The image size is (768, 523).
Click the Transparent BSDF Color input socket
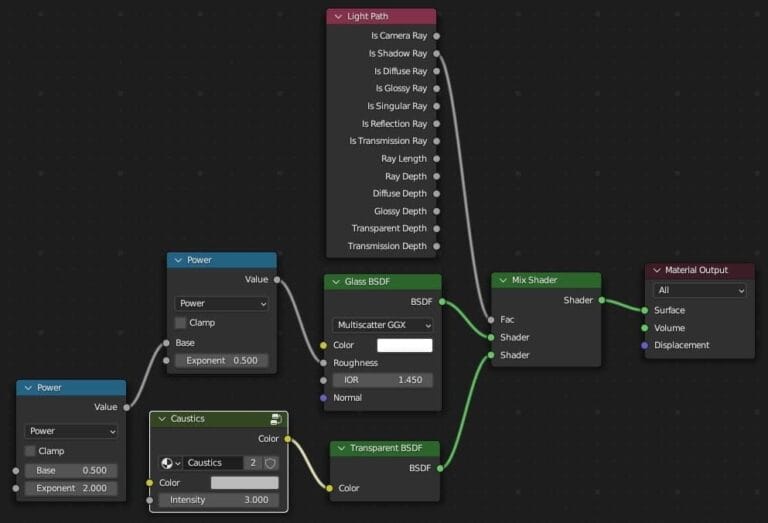click(329, 489)
